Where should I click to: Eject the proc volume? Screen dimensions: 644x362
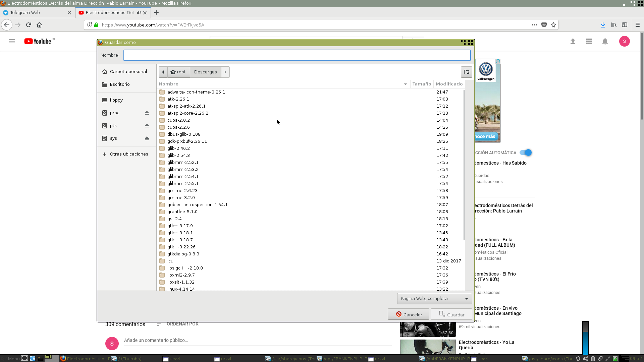pyautogui.click(x=147, y=113)
